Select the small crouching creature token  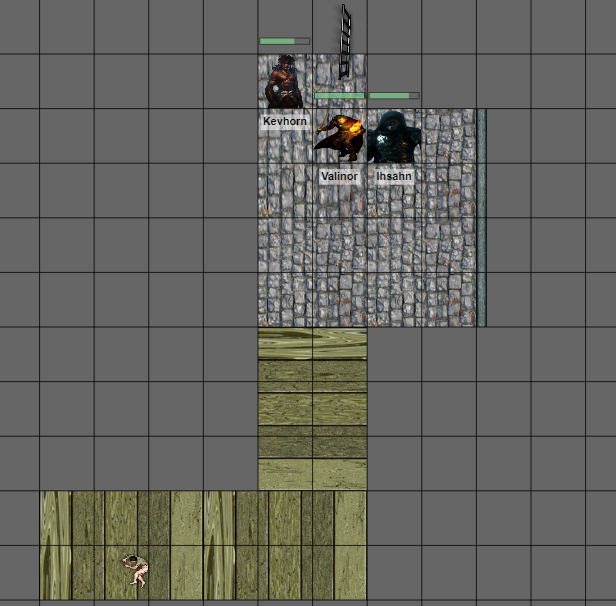point(136,570)
